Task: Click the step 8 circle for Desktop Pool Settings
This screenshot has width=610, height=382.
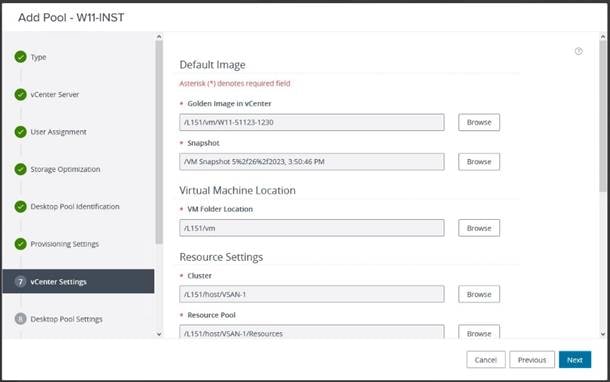Action: tap(21, 319)
